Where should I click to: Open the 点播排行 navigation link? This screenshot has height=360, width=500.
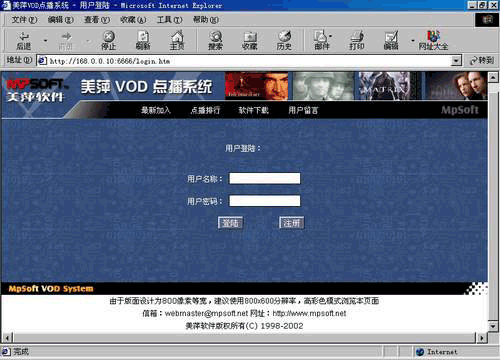[x=205, y=110]
